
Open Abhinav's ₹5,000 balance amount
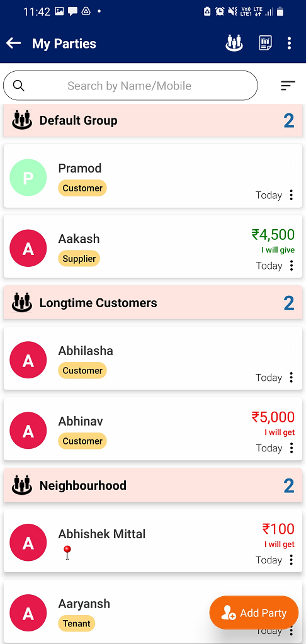point(273,417)
